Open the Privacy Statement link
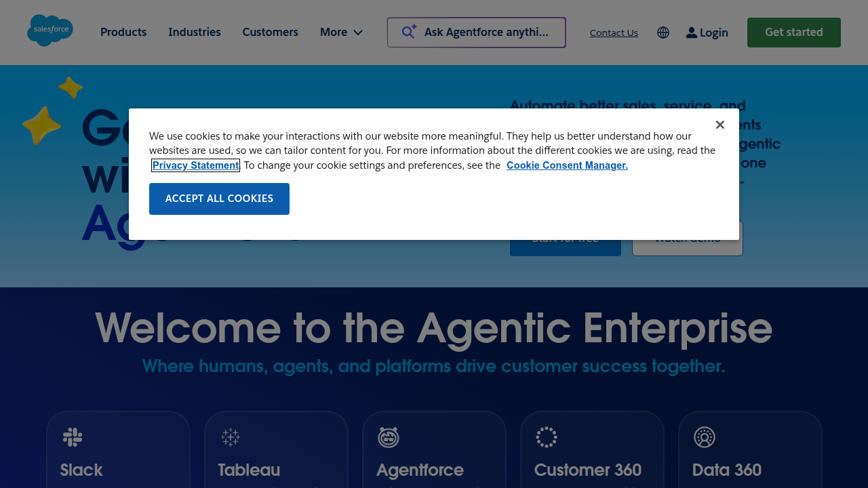868x488 pixels. [195, 165]
